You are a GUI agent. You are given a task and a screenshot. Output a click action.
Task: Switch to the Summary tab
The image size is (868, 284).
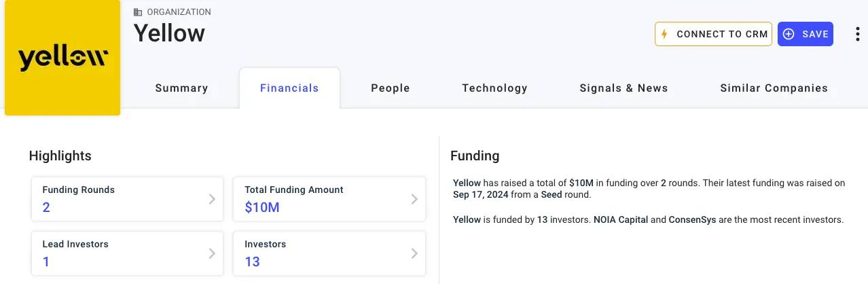tap(181, 88)
